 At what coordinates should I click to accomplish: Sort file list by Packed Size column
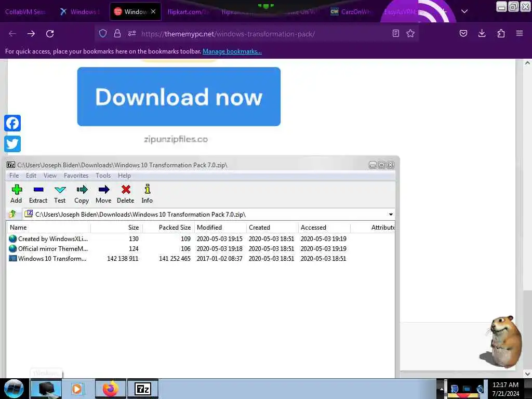(168, 228)
